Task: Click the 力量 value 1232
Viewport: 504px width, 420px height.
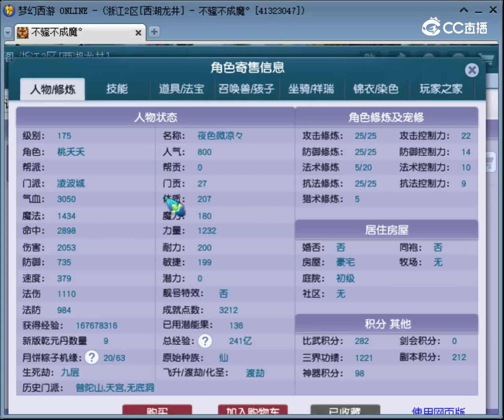Action: pos(207,231)
